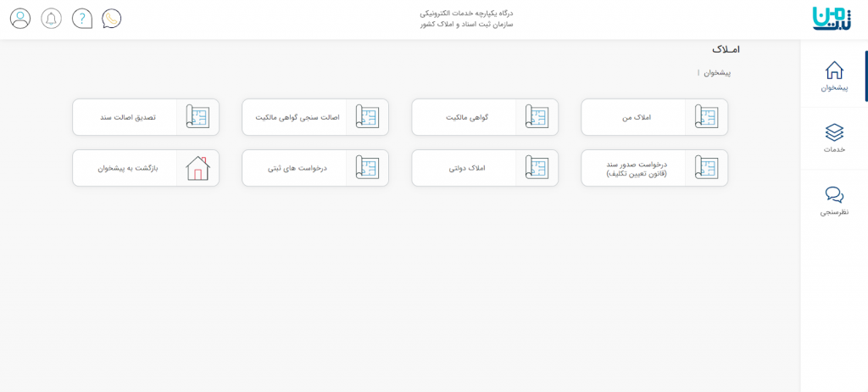
Task: Click the red house icon on بازگشت به پیشخوان
Action: [x=197, y=168]
